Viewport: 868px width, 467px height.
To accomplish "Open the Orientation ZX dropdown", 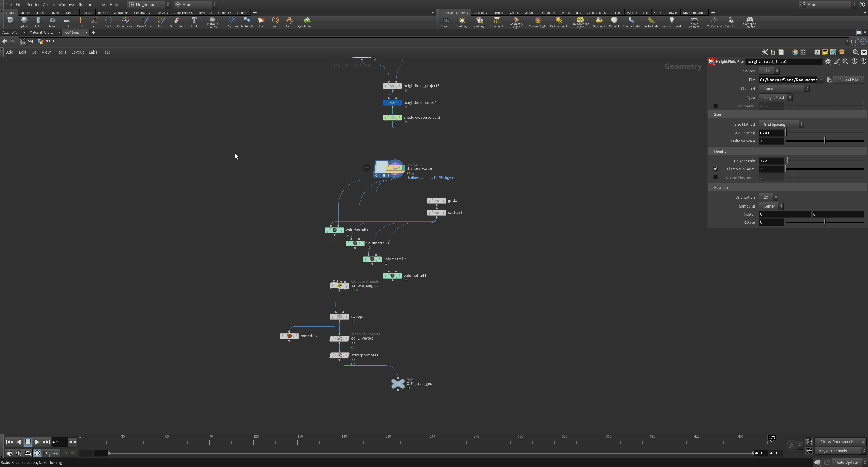I will (768, 198).
